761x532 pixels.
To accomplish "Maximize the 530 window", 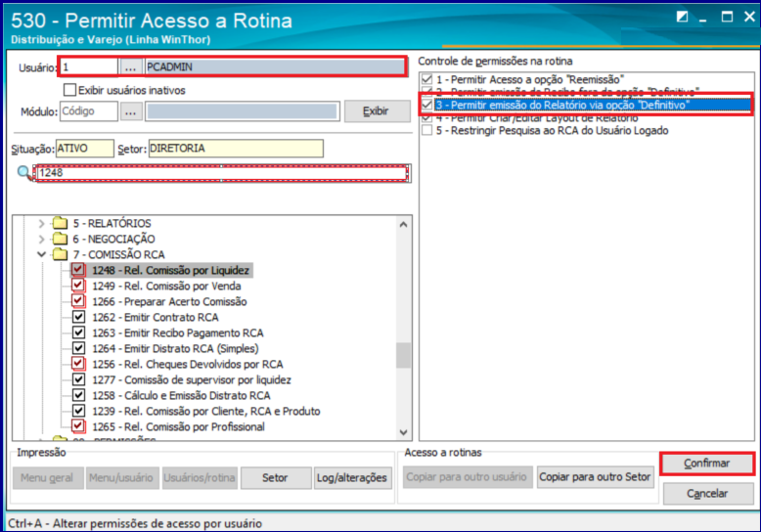I will click(727, 17).
